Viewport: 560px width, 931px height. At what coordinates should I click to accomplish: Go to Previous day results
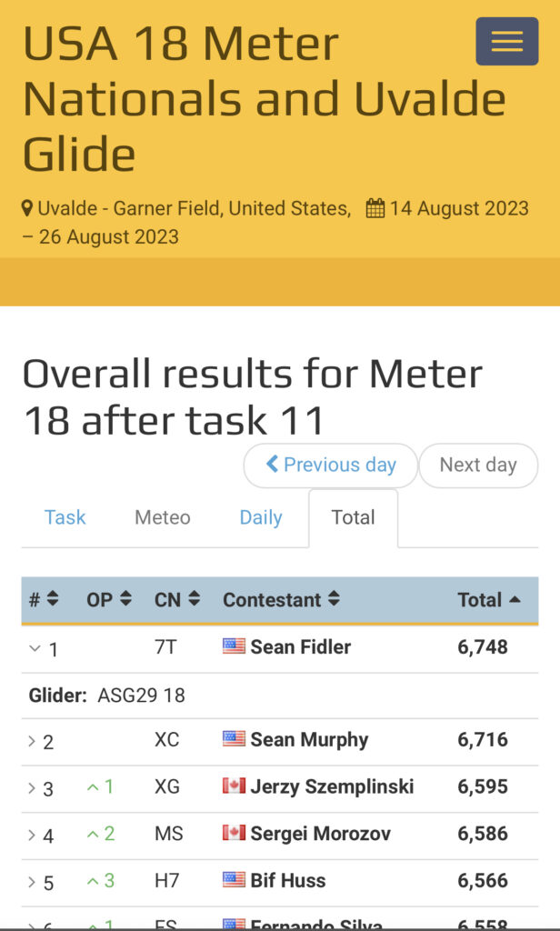pos(331,465)
